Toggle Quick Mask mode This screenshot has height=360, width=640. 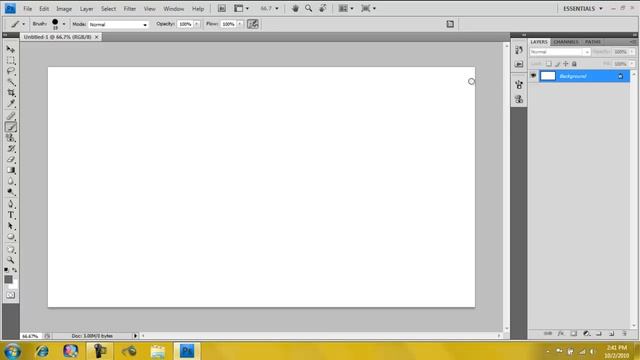coord(11,295)
